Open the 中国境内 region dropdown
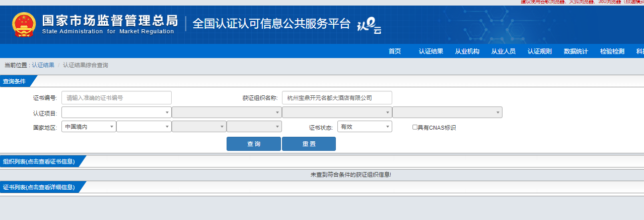This screenshot has width=644, height=220. [x=89, y=127]
